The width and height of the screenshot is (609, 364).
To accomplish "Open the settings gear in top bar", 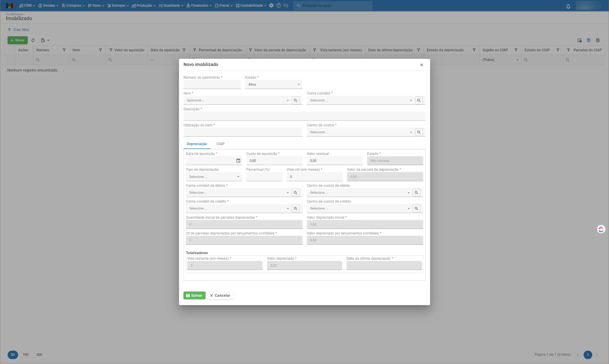I will [271, 5].
